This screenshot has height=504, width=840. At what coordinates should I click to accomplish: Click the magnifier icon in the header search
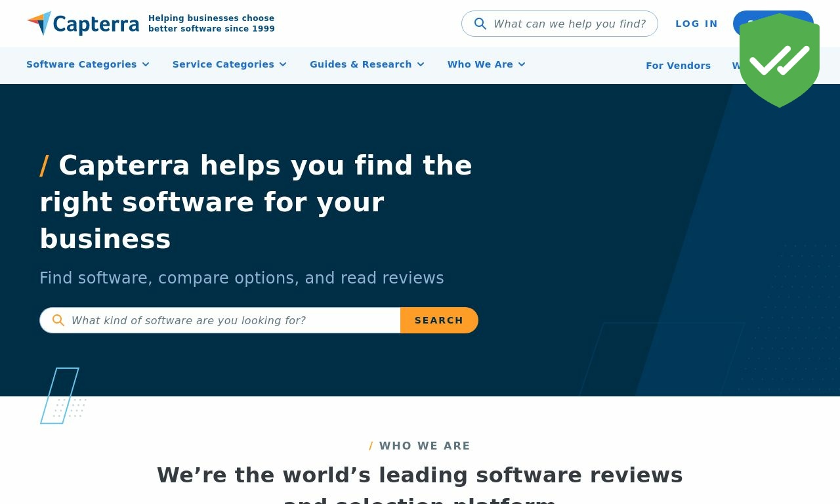coord(480,24)
